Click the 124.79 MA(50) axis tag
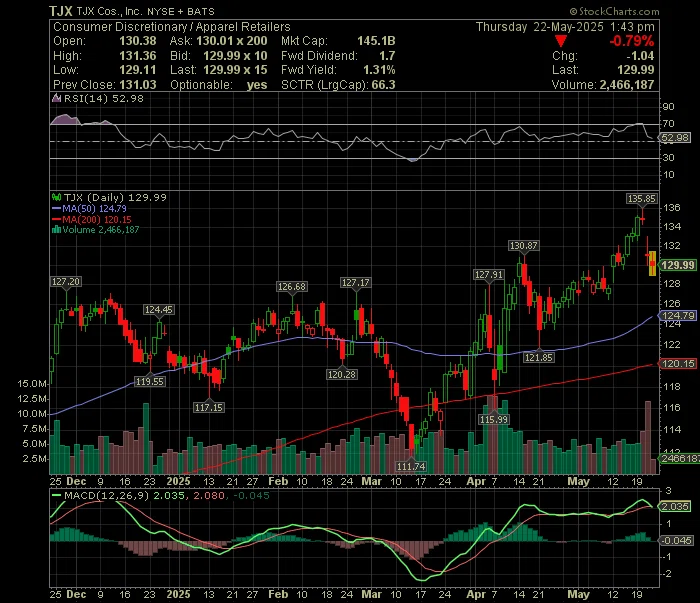Screen dimensions: 700x603 [678, 316]
